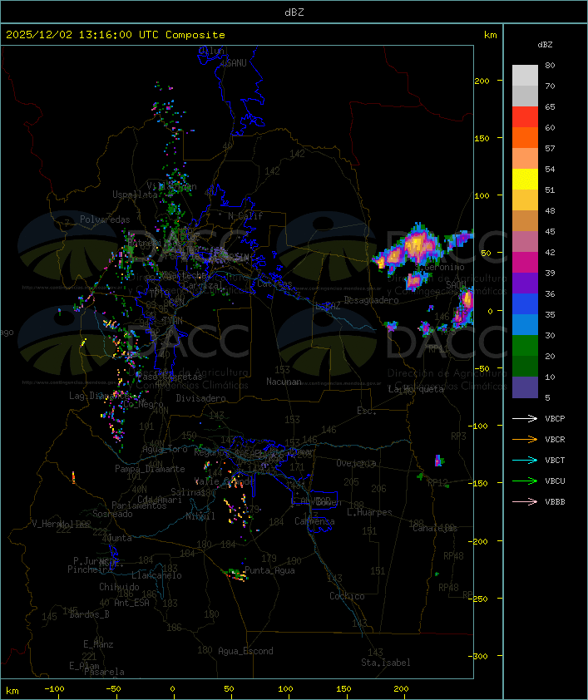Click the Desaguadero place label
Image resolution: width=588 pixels, height=700 pixels.
pyautogui.click(x=371, y=300)
